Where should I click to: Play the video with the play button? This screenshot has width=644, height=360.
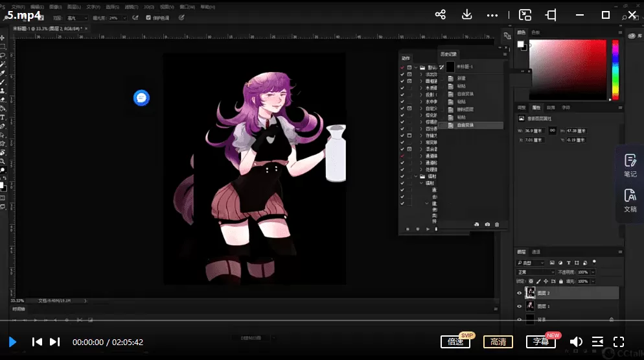(x=12, y=342)
